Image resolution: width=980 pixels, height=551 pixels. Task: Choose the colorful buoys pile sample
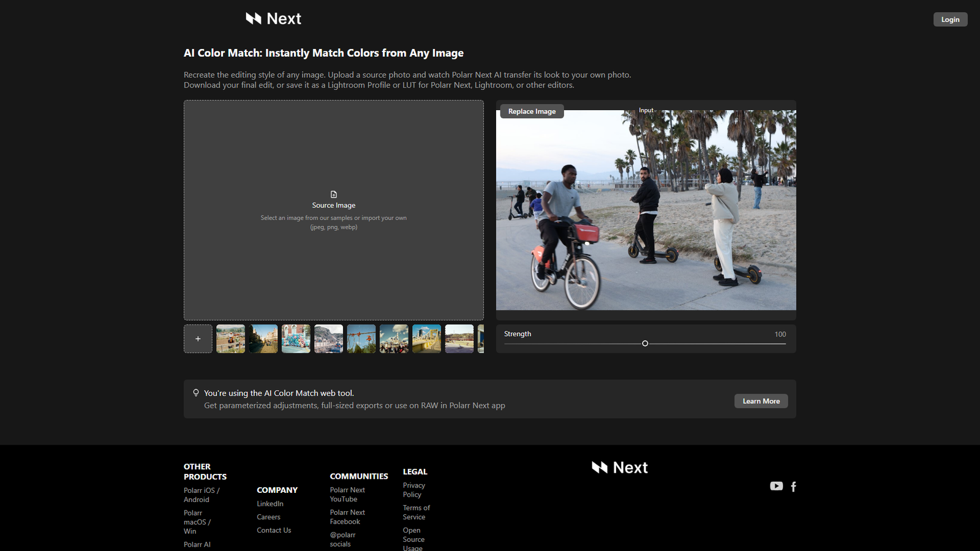296,339
